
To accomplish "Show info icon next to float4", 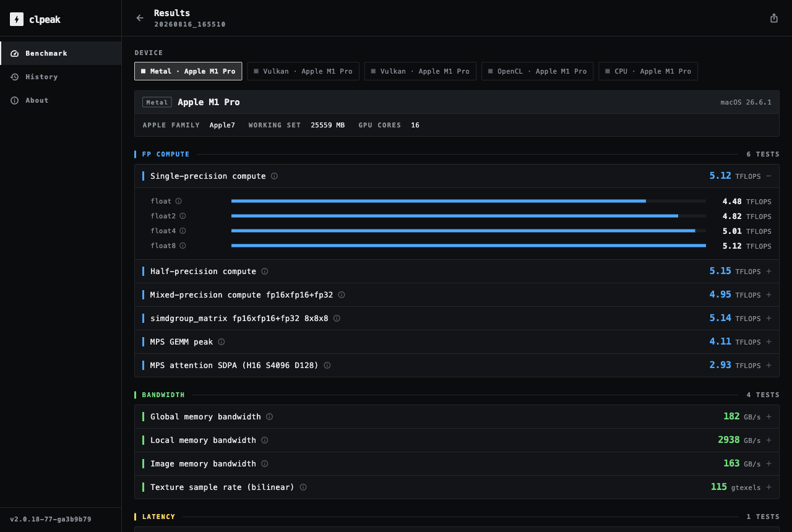I will (183, 231).
